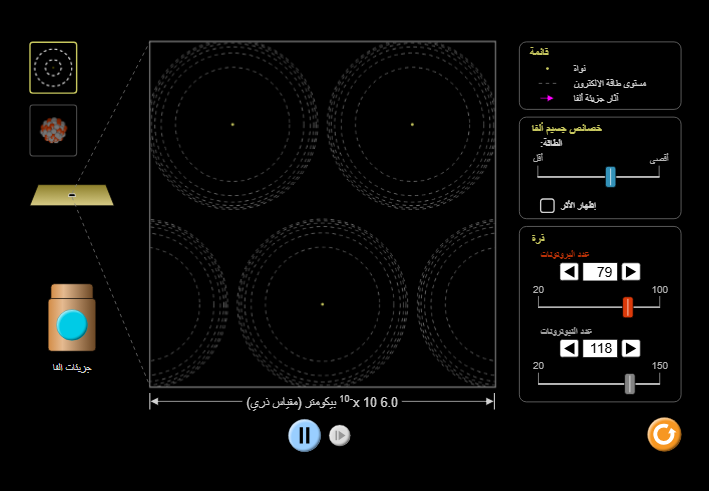This screenshot has height=491, width=709.
Task: Select the atom scale view thumbnail
Action: point(53,68)
